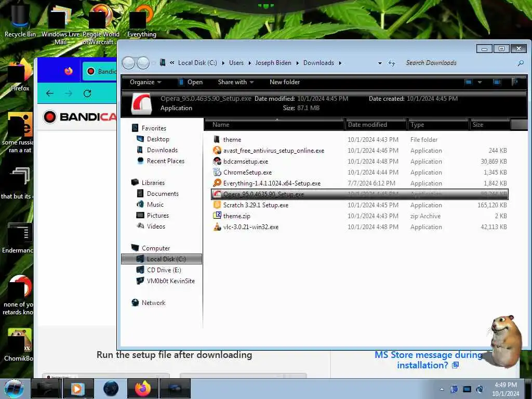
Task: Open the ChomikBox desktop shortcut
Action: click(19, 345)
